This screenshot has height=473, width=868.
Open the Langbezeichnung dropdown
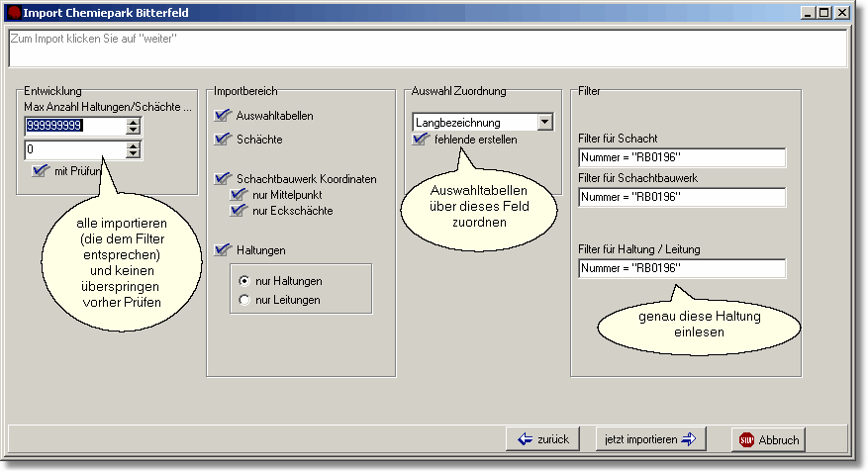pos(544,122)
